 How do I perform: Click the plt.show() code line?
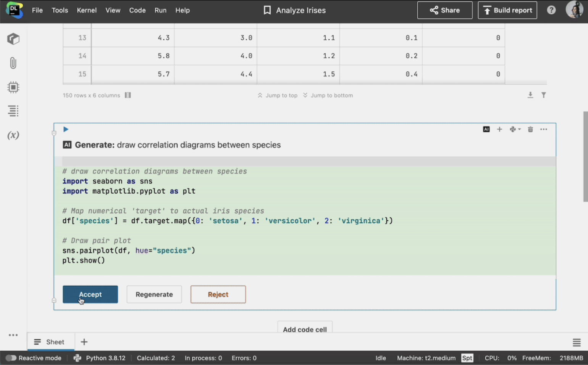click(x=84, y=260)
